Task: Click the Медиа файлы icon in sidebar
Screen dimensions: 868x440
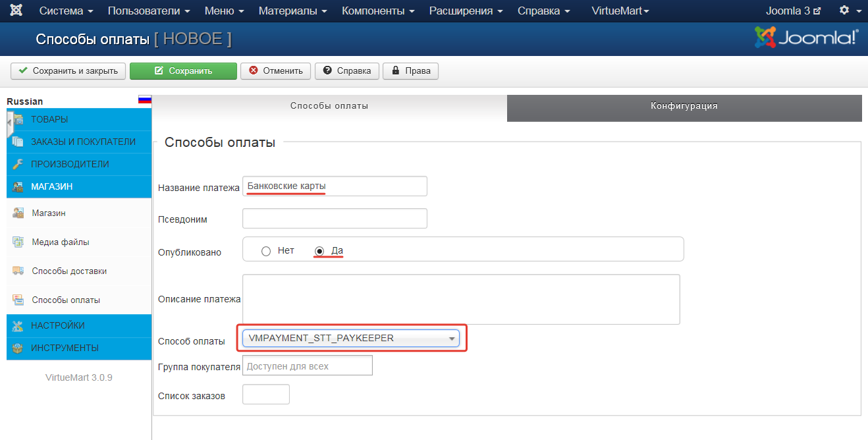Action: click(18, 242)
